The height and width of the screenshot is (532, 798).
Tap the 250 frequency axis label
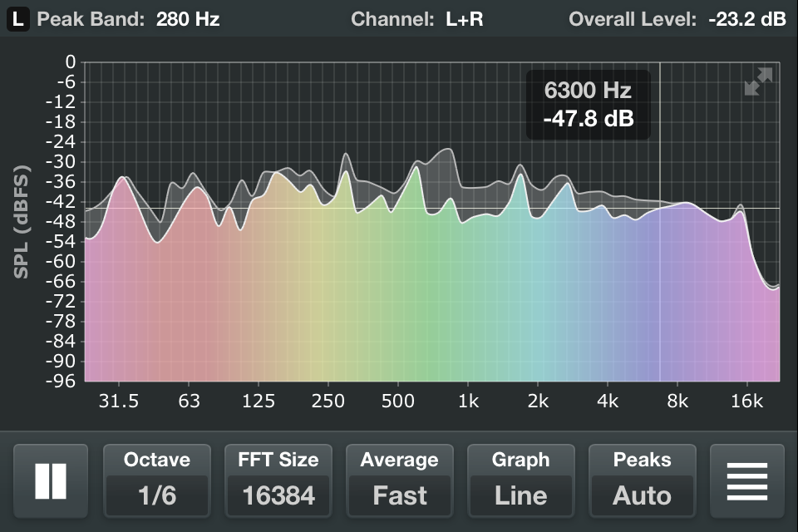[328, 401]
